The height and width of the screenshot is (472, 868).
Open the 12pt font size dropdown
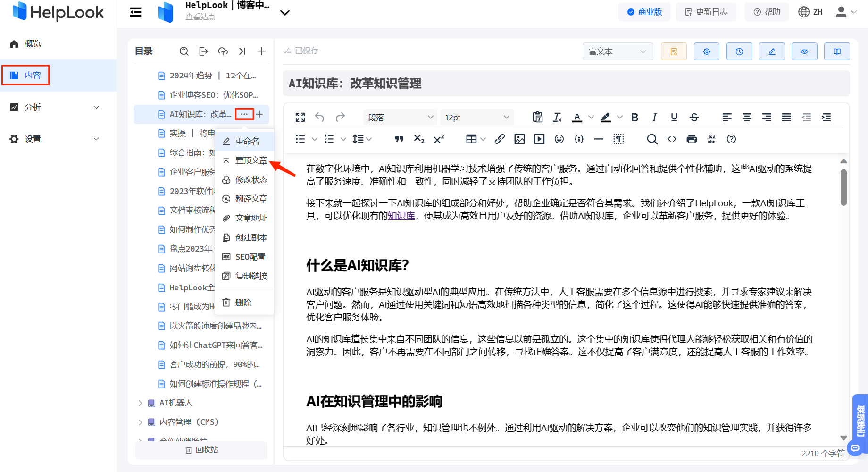(476, 118)
